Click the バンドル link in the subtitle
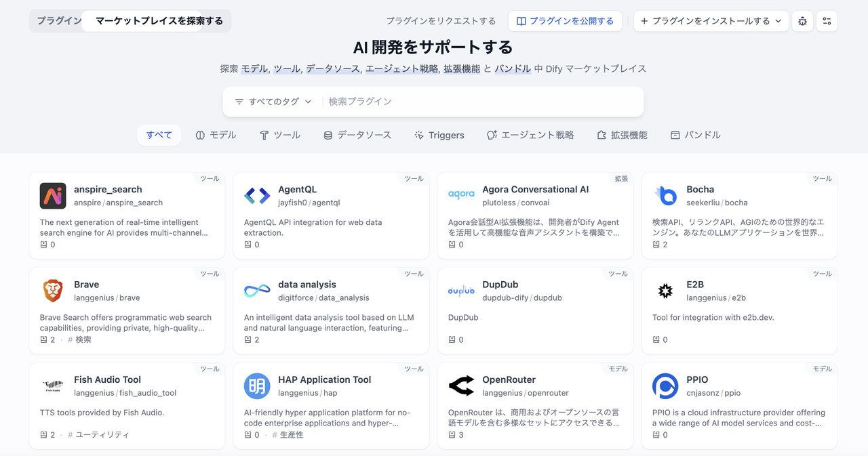 point(513,68)
